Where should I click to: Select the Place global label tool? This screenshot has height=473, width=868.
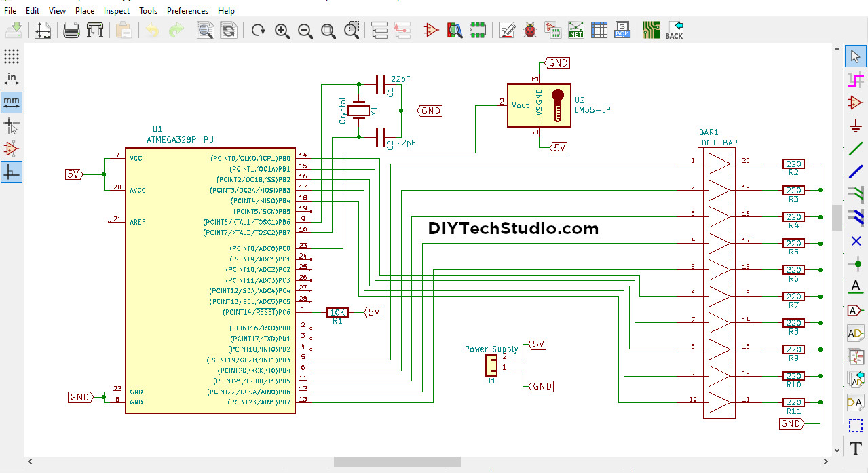click(856, 310)
